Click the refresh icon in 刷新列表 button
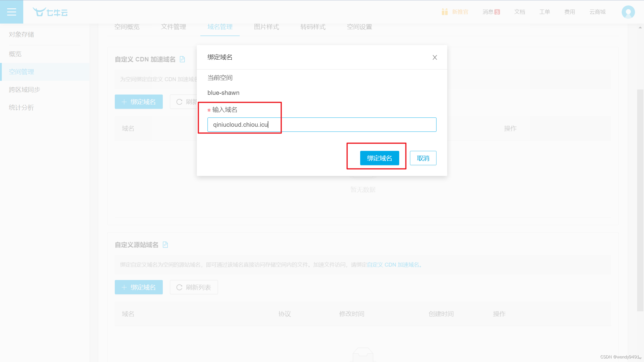This screenshot has height=362, width=644. click(179, 287)
